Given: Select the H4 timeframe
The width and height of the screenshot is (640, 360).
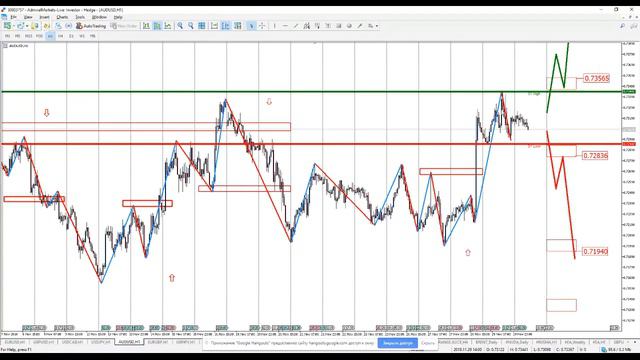Looking at the screenshot, I should (x=60, y=36).
